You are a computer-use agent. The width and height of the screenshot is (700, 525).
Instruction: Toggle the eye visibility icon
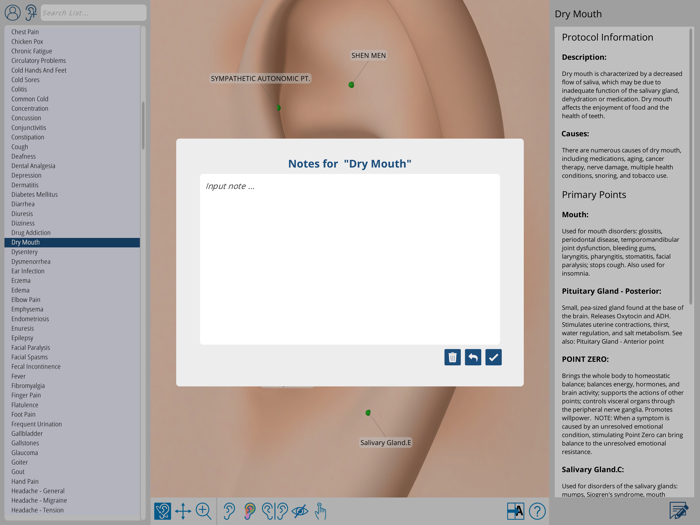[300, 511]
